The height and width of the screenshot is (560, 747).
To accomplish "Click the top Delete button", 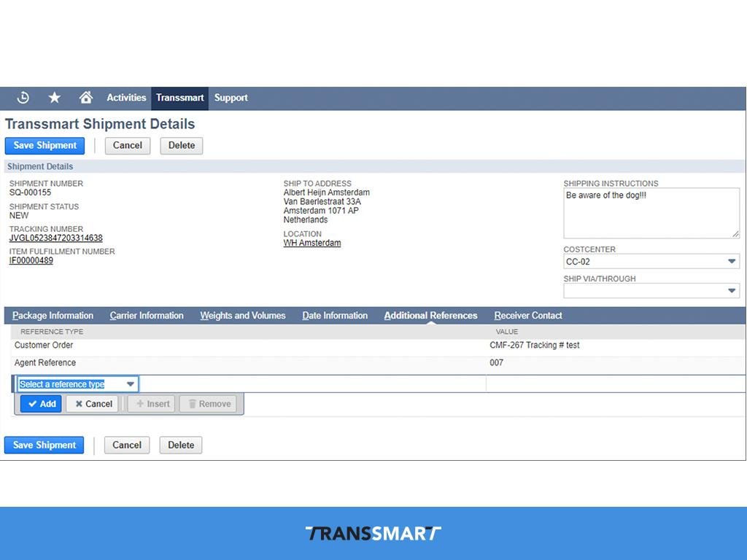I will click(x=182, y=146).
